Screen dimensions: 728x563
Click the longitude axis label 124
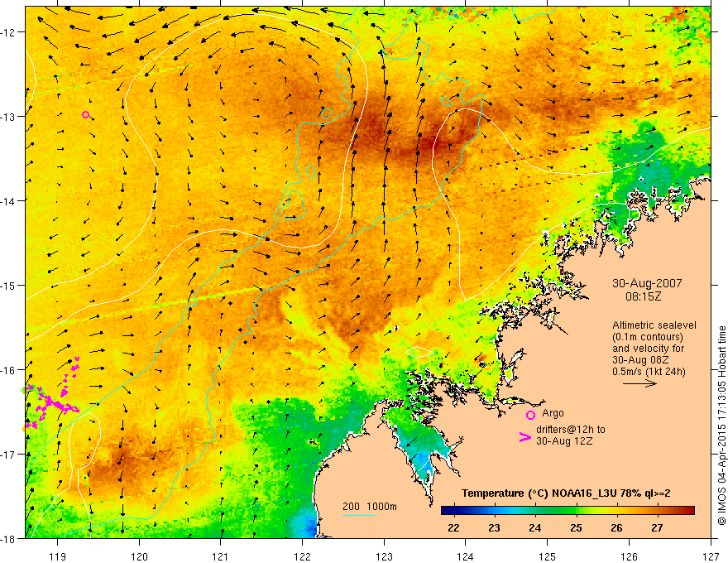[466, 556]
